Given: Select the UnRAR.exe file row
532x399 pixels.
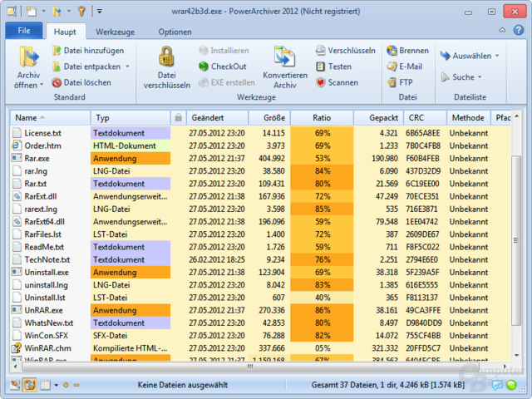Looking at the screenshot, I should 260,310.
